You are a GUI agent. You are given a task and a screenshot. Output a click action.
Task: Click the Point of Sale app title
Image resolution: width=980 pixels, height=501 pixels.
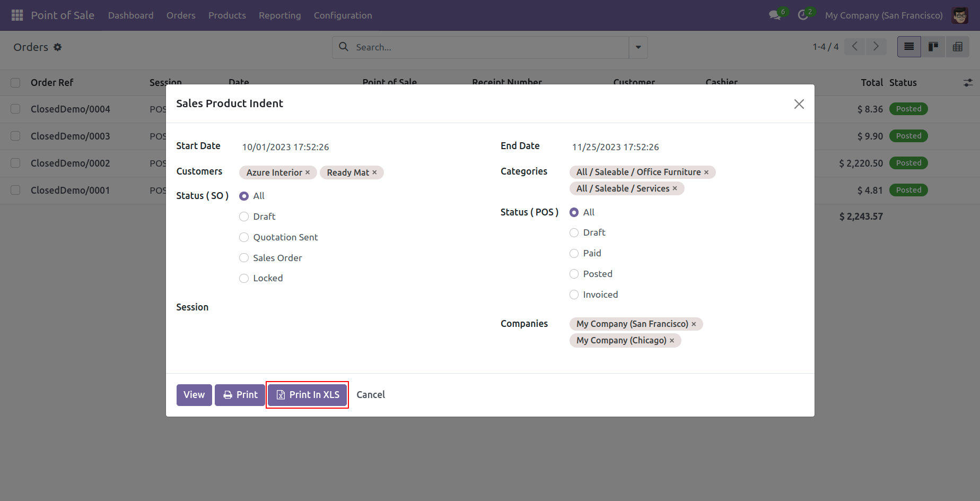(63, 15)
